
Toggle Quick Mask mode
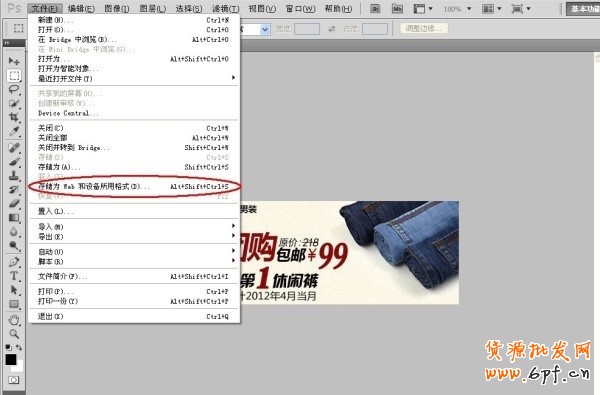click(x=14, y=380)
